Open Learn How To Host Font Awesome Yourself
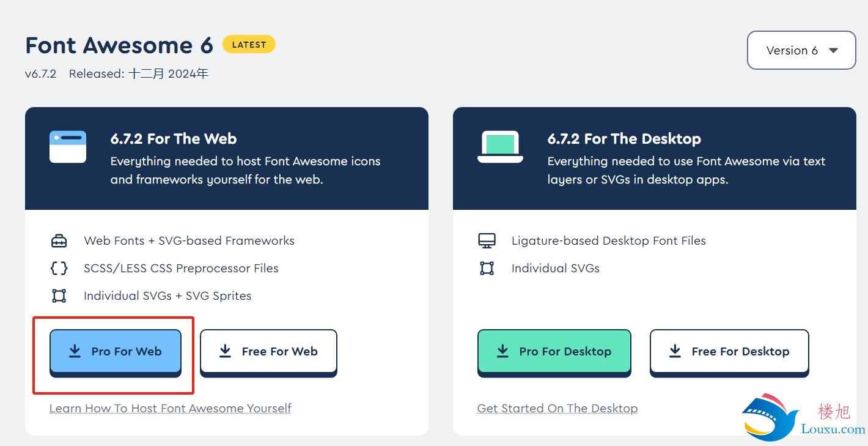The image size is (868, 446). point(170,408)
